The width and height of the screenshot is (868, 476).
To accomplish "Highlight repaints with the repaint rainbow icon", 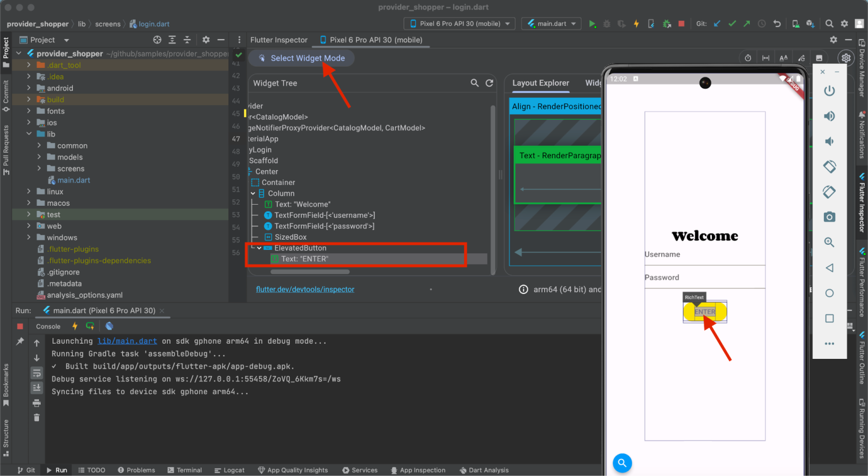I will click(x=801, y=58).
